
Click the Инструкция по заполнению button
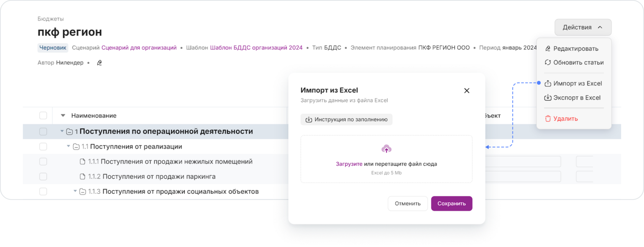pos(347,119)
